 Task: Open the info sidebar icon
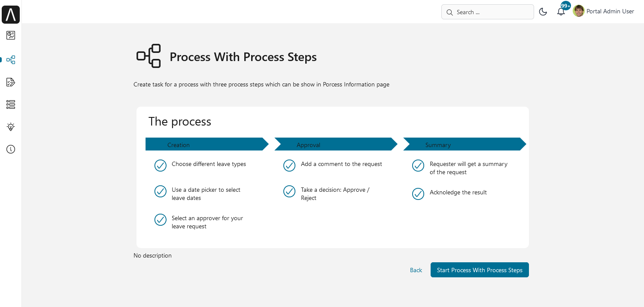click(11, 149)
